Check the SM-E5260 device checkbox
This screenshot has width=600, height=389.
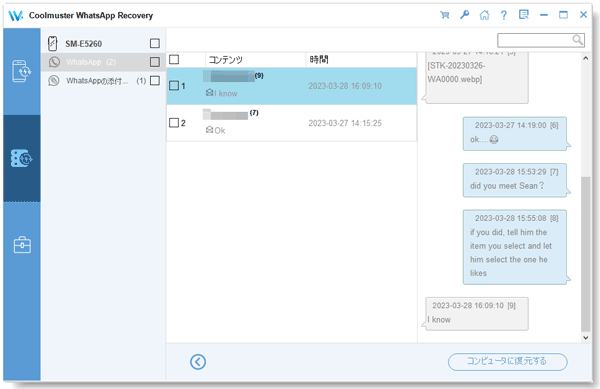(x=155, y=43)
